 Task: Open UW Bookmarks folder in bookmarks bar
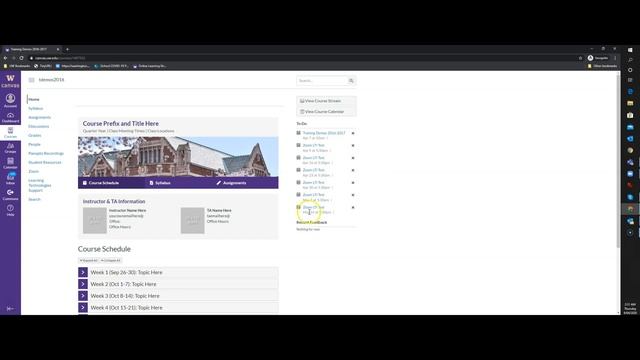pyautogui.click(x=17, y=66)
